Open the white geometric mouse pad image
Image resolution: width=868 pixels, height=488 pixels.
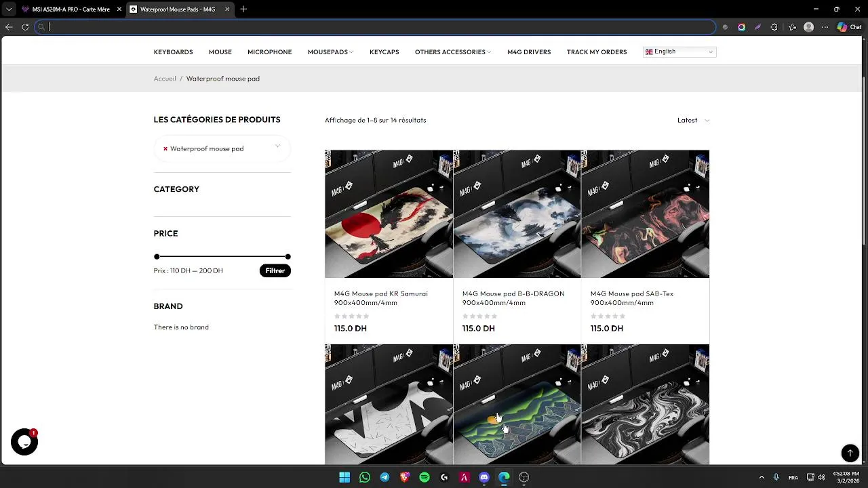[389, 404]
